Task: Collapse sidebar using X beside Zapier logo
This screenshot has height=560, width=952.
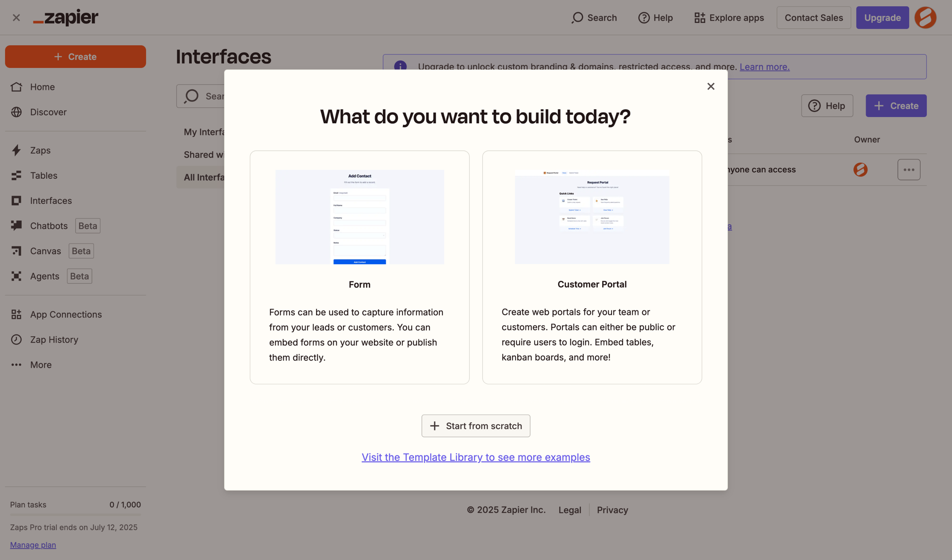Action: click(x=16, y=17)
